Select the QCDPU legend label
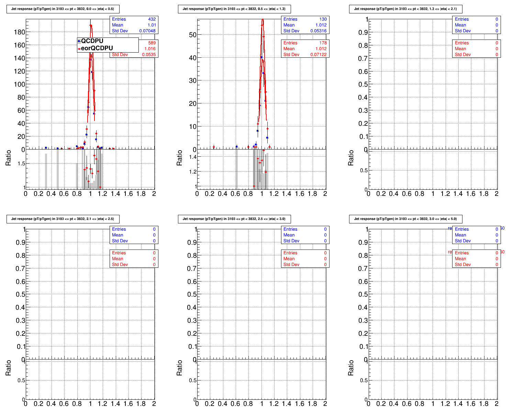Viewport: 514px width, 420px height. pyautogui.click(x=92, y=41)
